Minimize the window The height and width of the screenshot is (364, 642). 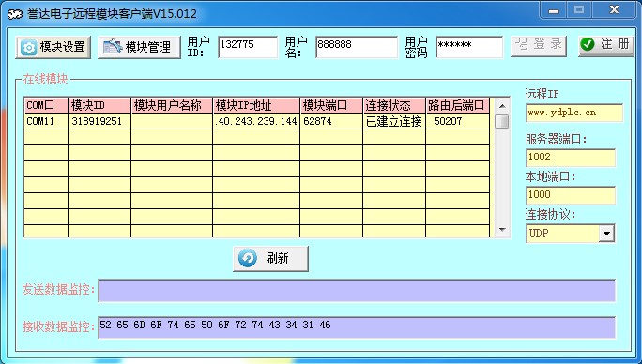tap(554, 9)
